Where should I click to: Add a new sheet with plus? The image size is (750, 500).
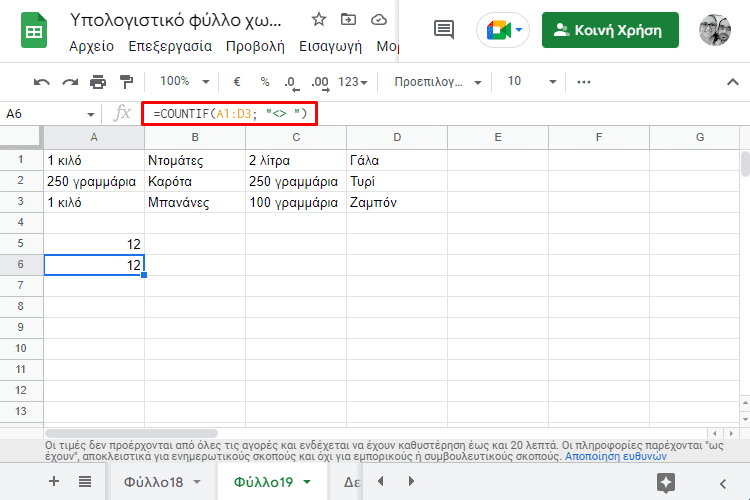(54, 481)
